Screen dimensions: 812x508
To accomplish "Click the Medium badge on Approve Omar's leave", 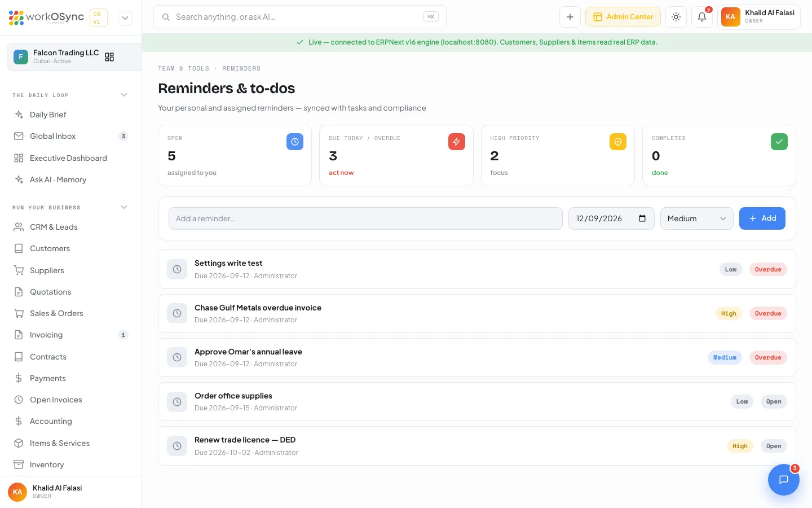I will click(725, 357).
